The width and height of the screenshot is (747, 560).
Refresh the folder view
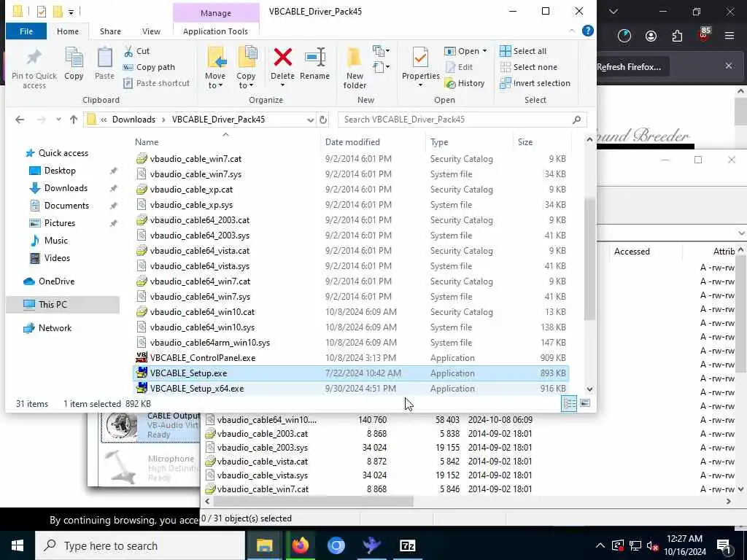tap(323, 120)
